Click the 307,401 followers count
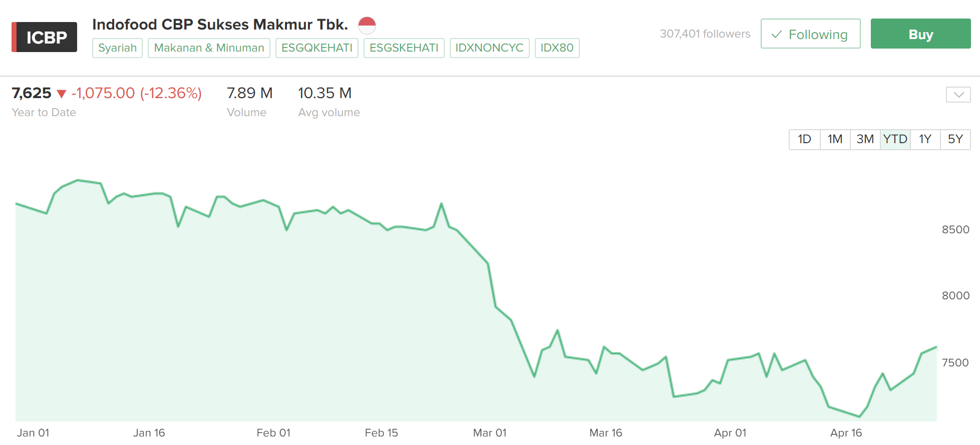Screen dimensions: 980x445 pyautogui.click(x=705, y=34)
